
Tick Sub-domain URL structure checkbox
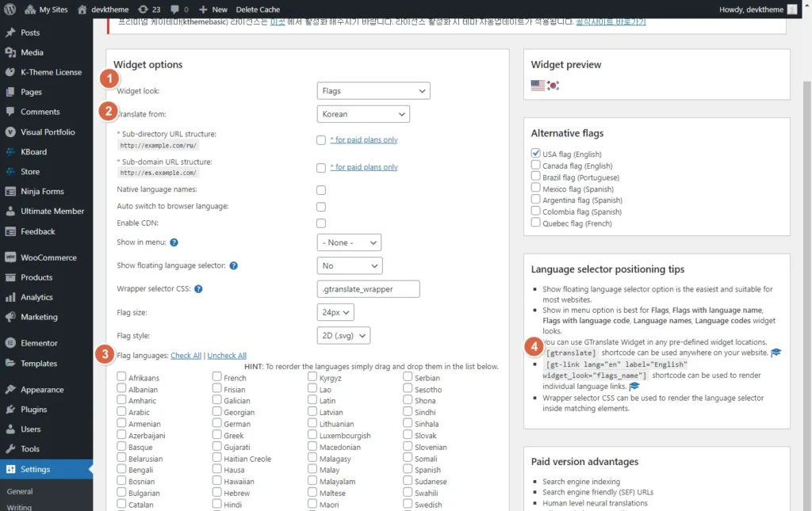tap(321, 168)
